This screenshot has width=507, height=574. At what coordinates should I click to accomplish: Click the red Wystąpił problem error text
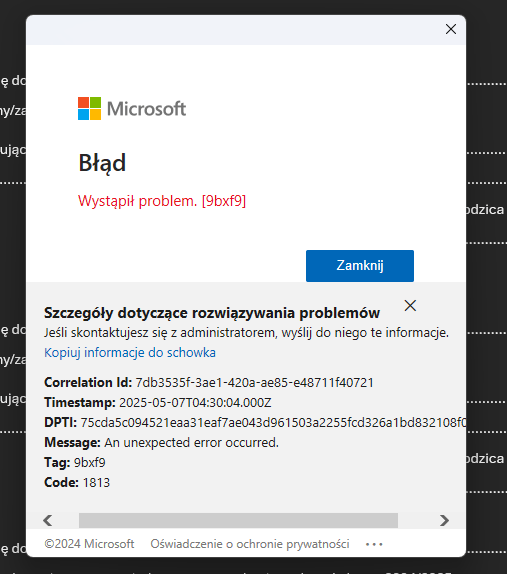[x=162, y=201]
